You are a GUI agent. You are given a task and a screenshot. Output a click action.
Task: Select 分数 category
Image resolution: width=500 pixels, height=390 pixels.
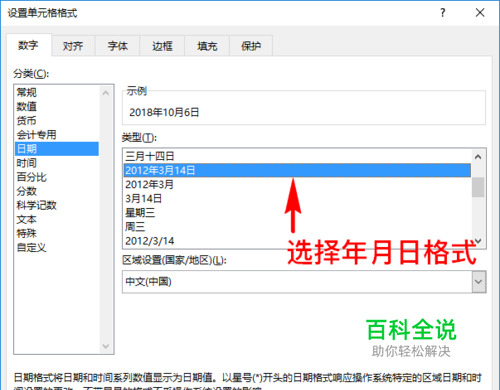click(x=57, y=191)
